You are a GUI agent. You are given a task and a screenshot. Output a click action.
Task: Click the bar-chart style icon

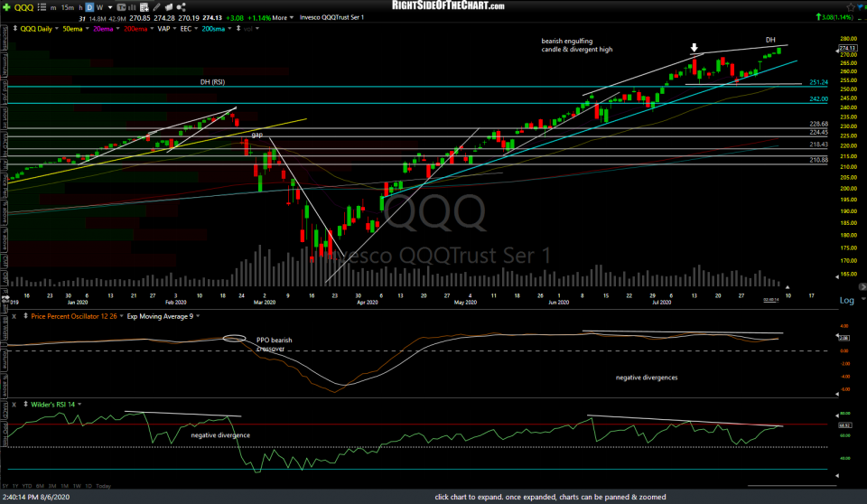[132, 8]
